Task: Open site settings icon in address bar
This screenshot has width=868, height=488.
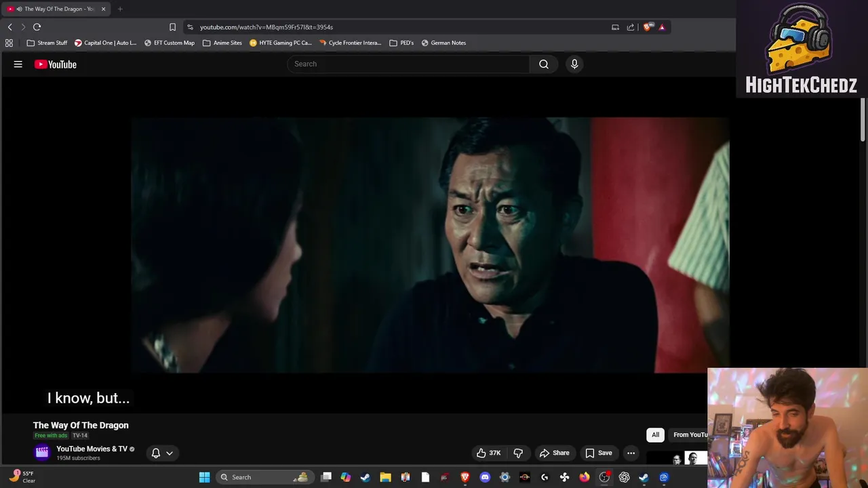Action: tap(190, 27)
